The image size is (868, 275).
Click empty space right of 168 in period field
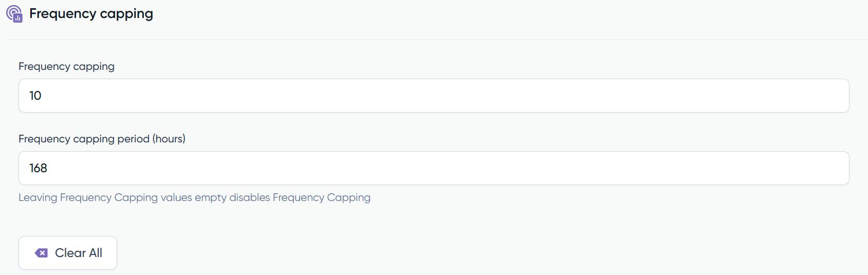(463, 168)
